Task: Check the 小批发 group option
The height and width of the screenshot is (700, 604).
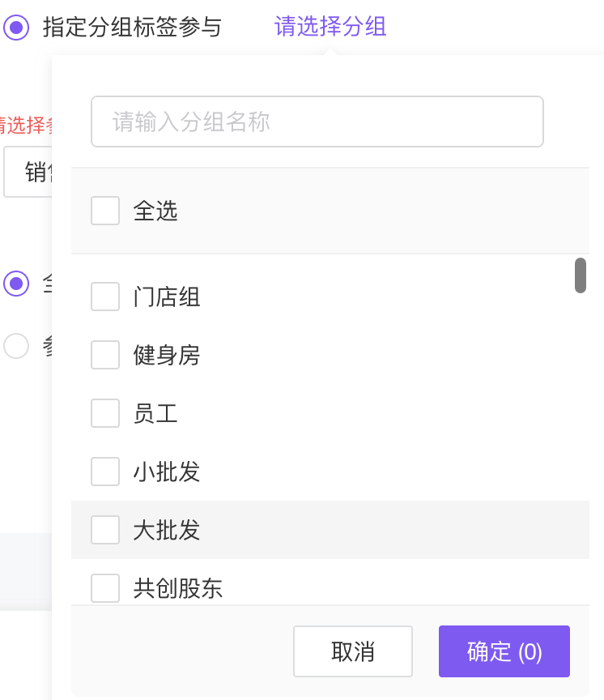Action: coord(105,472)
